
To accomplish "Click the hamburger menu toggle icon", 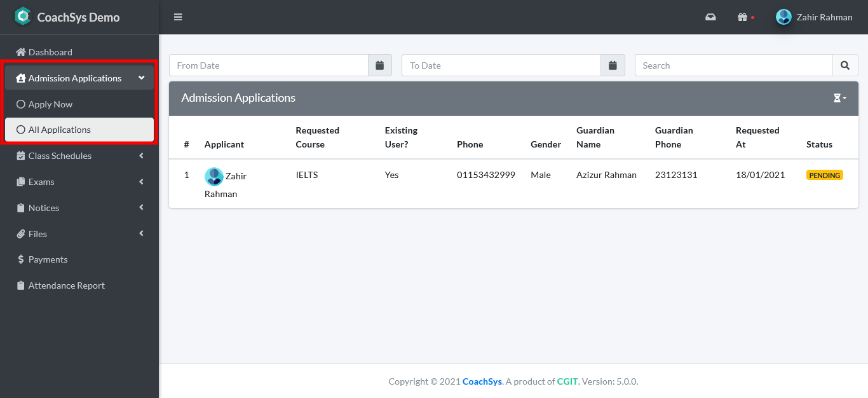I will pos(178,17).
